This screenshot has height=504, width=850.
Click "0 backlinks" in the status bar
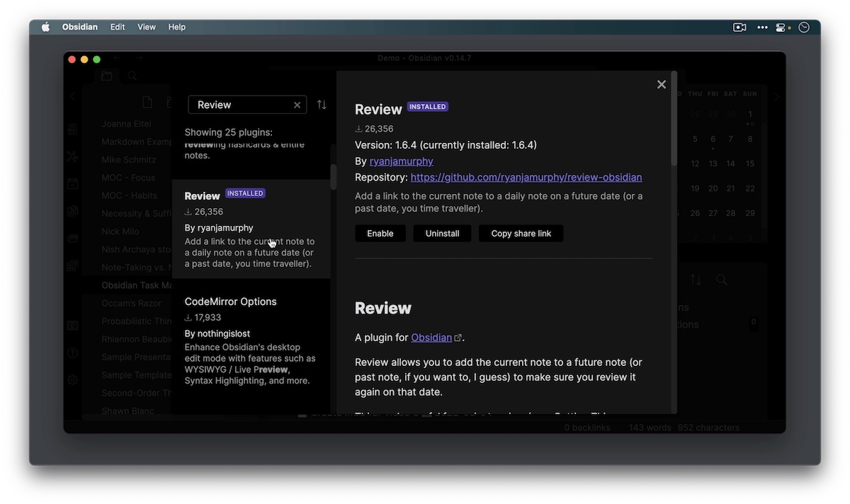pos(587,428)
